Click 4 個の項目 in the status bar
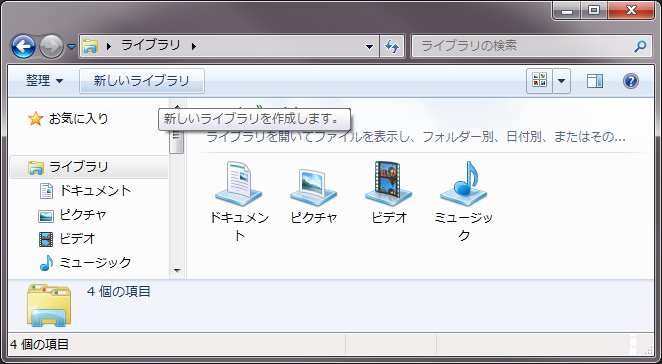The image size is (662, 364). coord(39,345)
